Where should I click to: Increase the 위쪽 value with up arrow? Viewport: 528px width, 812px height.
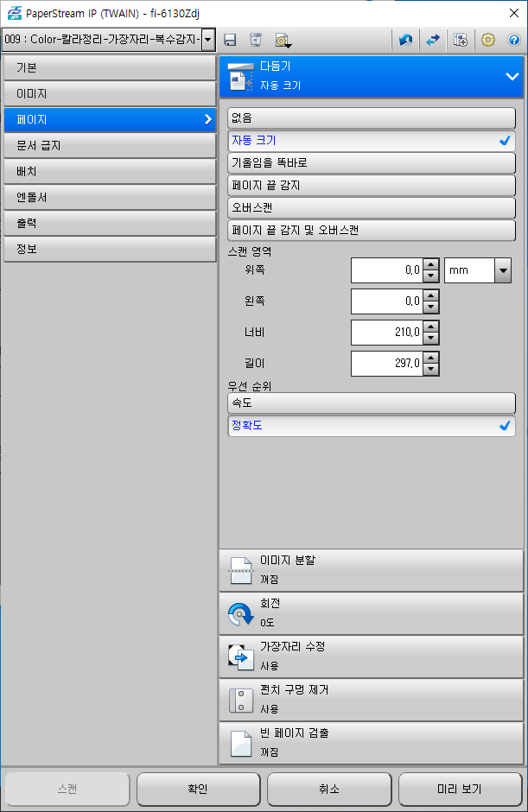point(431,264)
